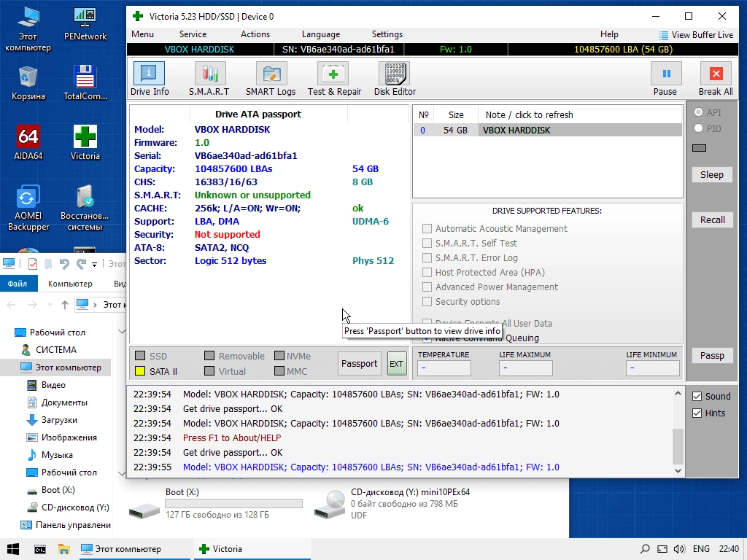This screenshot has height=560, width=747.
Task: Switch to Test & Repair
Action: pos(334,79)
